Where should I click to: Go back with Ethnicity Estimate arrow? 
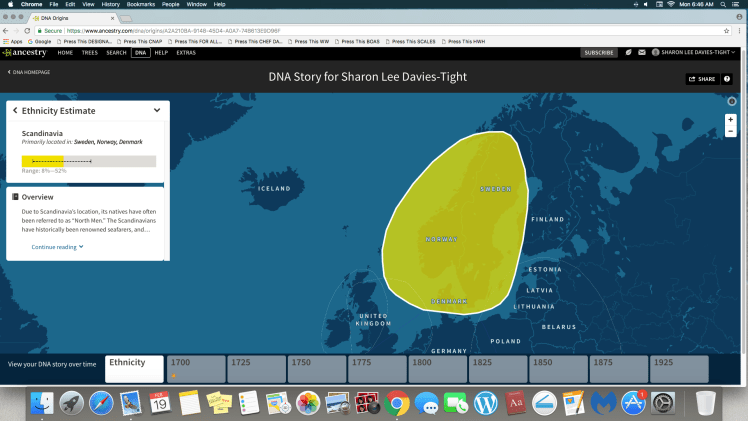pyautogui.click(x=15, y=110)
